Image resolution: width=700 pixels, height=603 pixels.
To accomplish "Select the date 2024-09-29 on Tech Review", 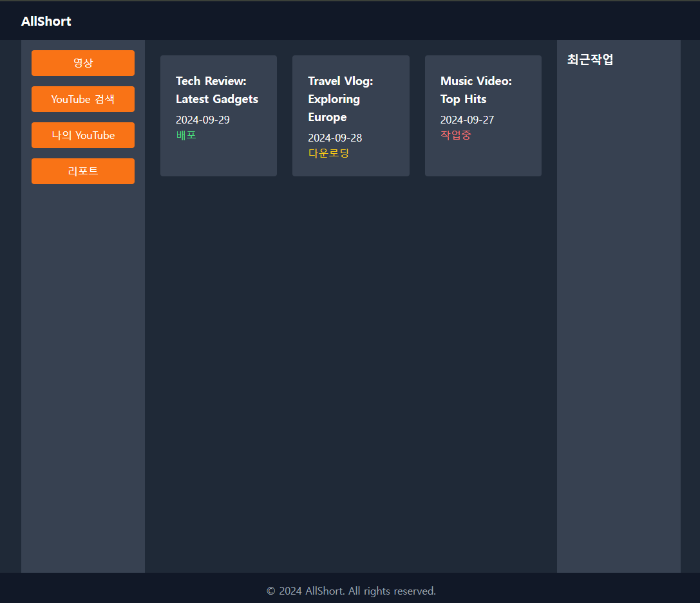I will 202,119.
